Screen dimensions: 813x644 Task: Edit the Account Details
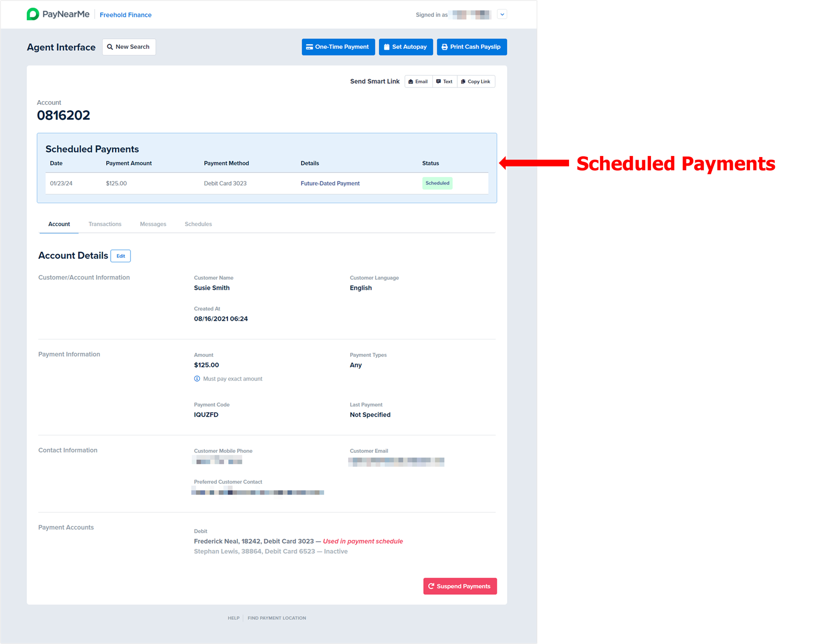tap(120, 256)
